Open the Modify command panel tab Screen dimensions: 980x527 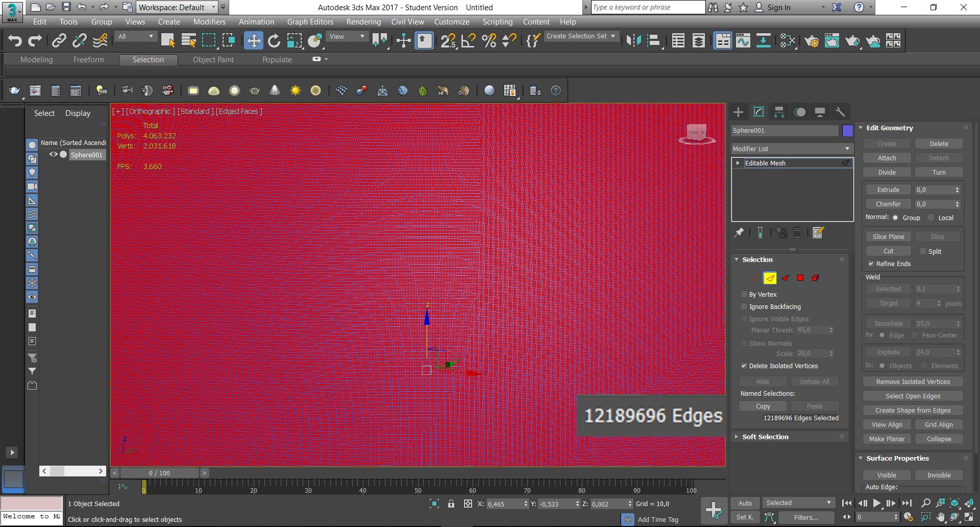click(758, 112)
